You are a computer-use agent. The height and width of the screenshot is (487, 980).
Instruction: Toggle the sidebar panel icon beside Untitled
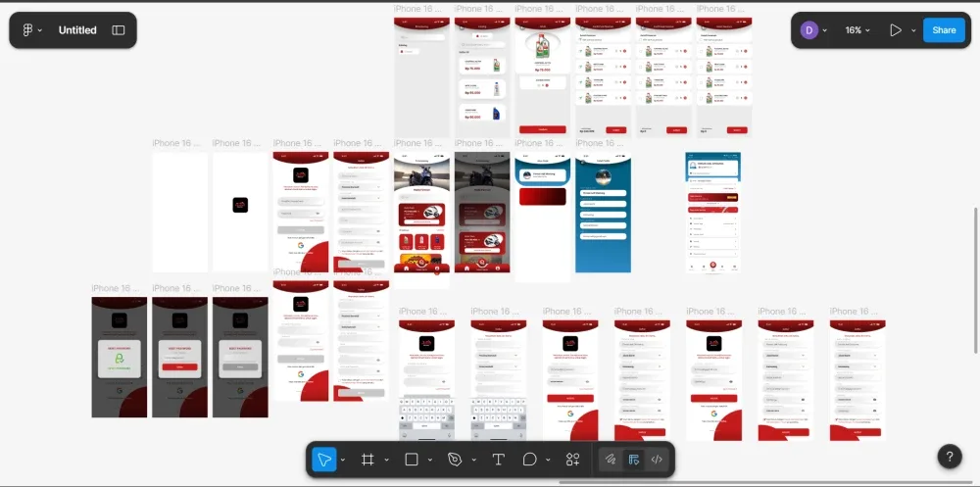[119, 30]
